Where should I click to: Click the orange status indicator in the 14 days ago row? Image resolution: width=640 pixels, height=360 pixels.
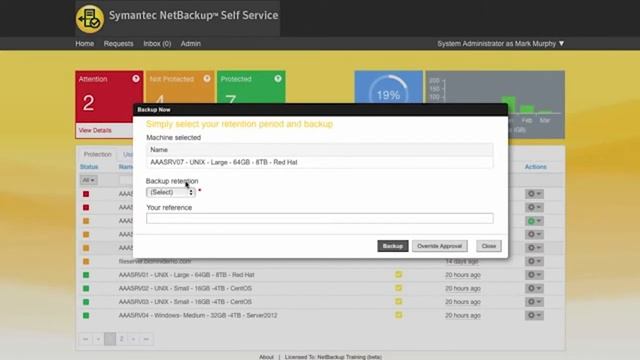click(86, 261)
